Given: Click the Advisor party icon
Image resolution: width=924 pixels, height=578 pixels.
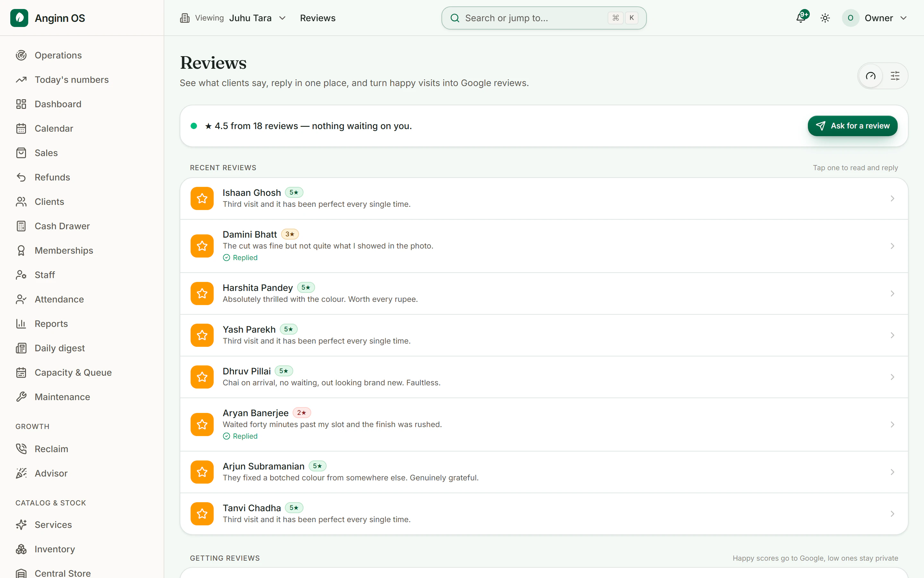Looking at the screenshot, I should 21,473.
